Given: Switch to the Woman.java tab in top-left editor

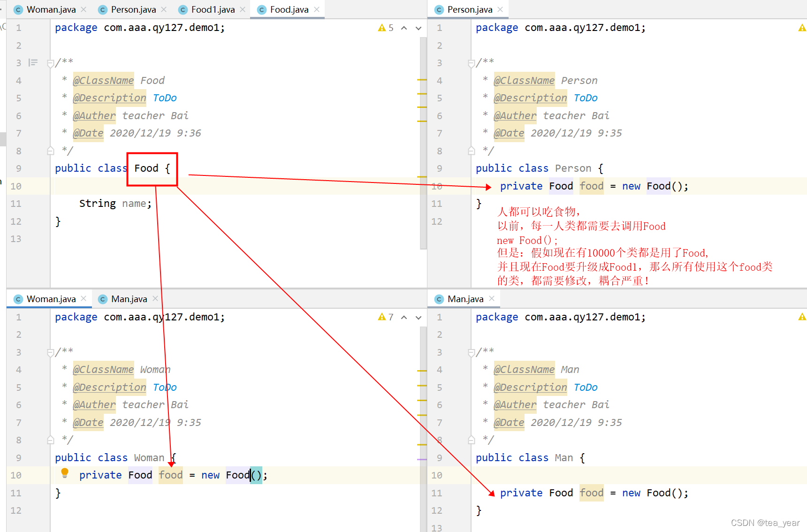Looking at the screenshot, I should (45, 9).
